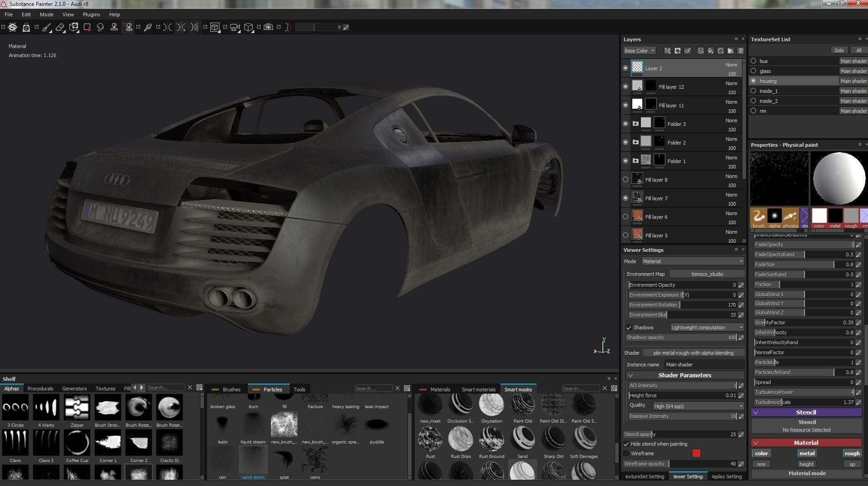Toggle the metal material channel button
868x486 pixels.
click(807, 453)
